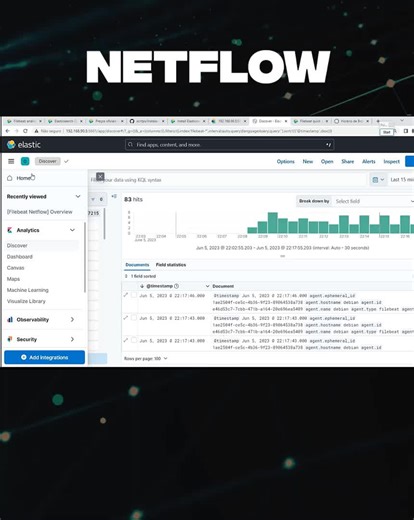Click the 1 field sorted label
The width and height of the screenshot is (414, 520).
143,276
